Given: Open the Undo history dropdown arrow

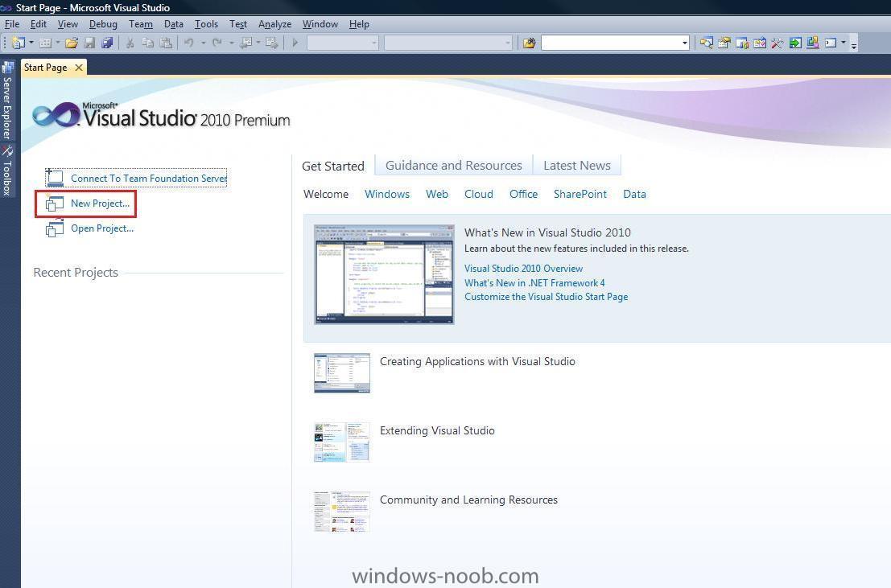Looking at the screenshot, I should (x=203, y=43).
